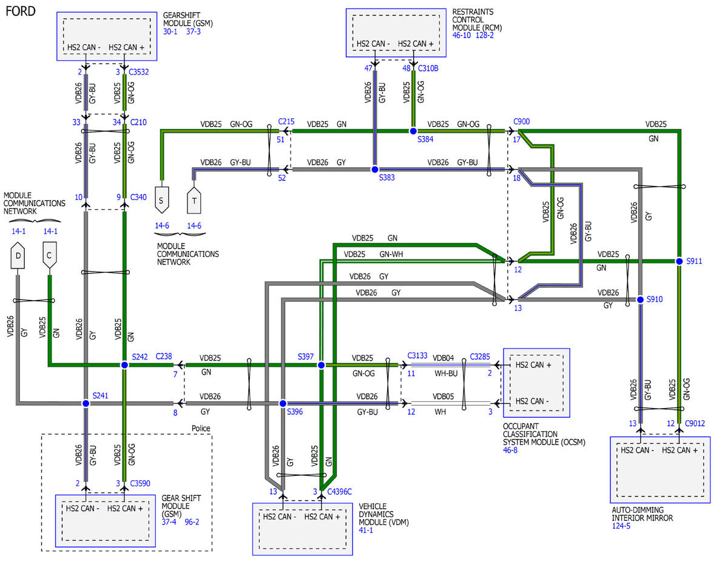Click connector label C4396C
Screen dimensions: 728x562
tap(340, 492)
